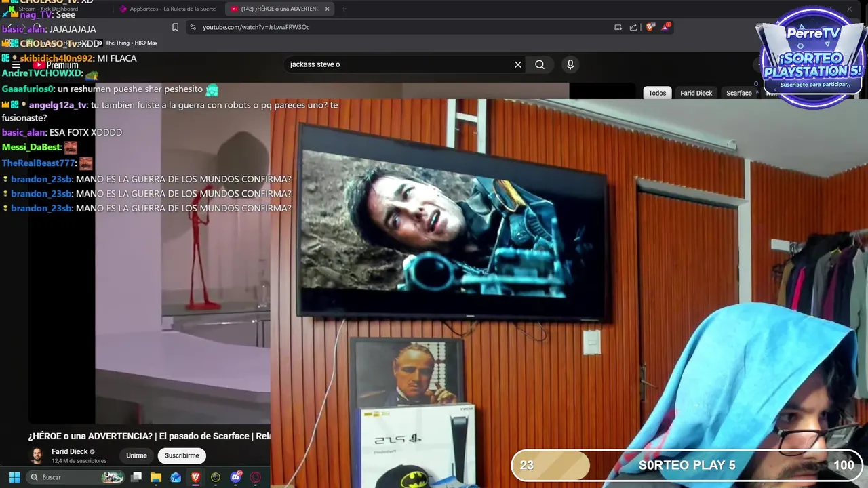Open Discord from the taskbar
The image size is (868, 488).
pos(236,477)
